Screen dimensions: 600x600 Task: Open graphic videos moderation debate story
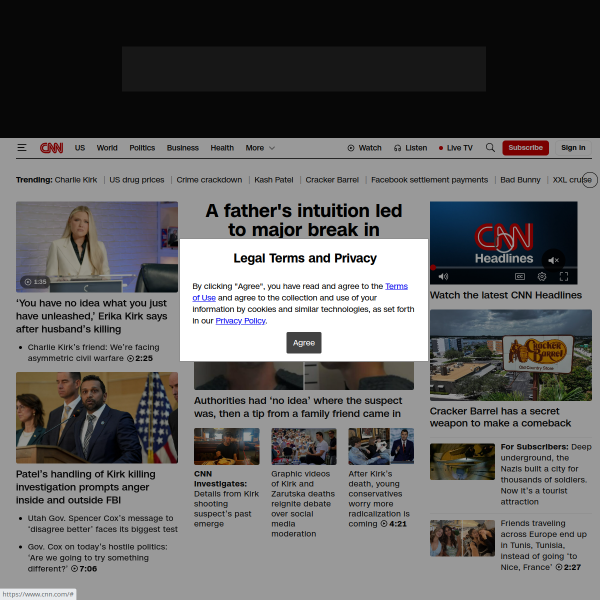click(303, 504)
